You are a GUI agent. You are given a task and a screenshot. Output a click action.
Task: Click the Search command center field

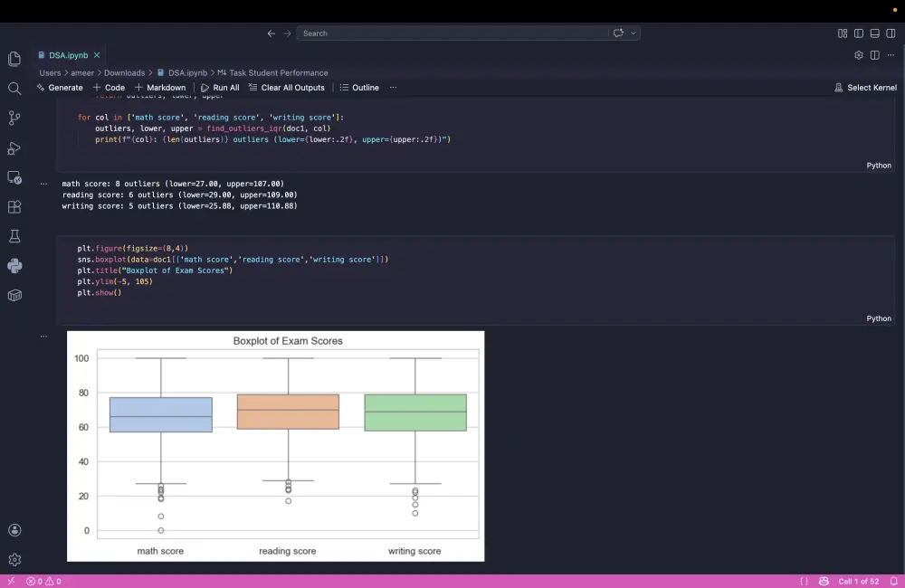click(x=452, y=33)
